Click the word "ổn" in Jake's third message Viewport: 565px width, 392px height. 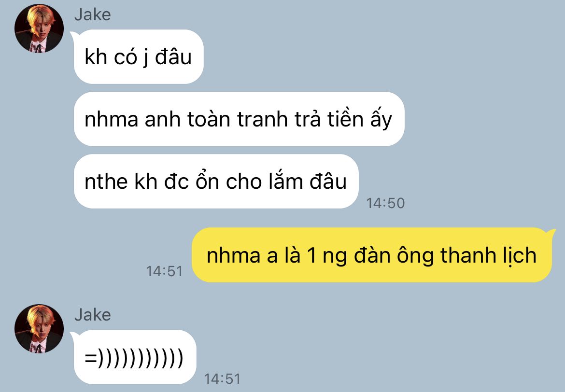point(207,180)
